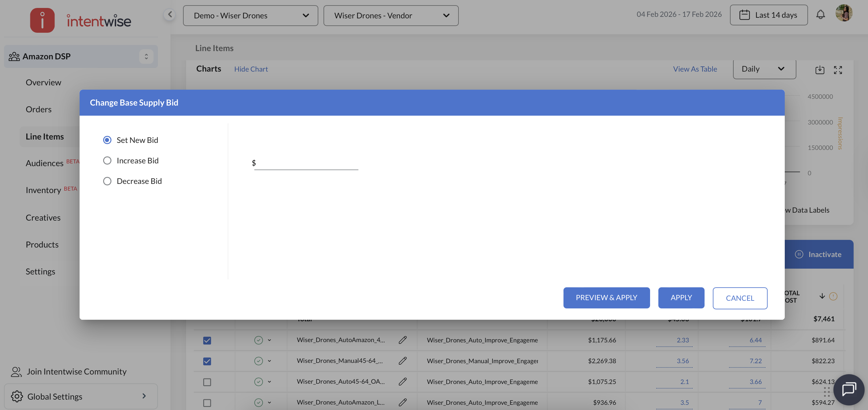Expand the Daily interval dropdown
This screenshot has height=410, width=868.
tap(764, 69)
